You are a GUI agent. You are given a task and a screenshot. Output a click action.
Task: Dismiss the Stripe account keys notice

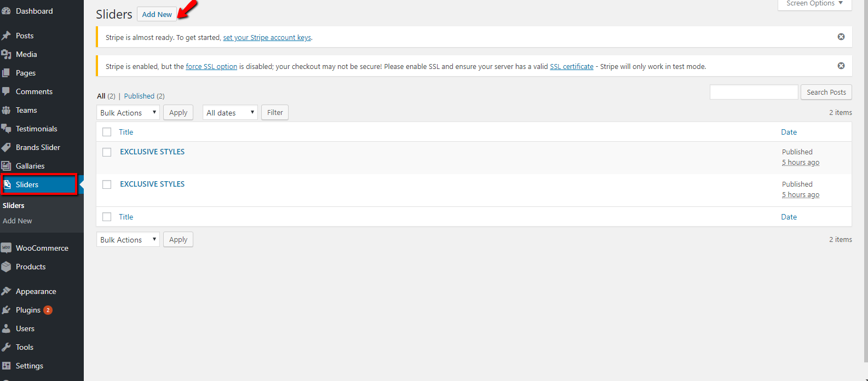click(x=841, y=37)
